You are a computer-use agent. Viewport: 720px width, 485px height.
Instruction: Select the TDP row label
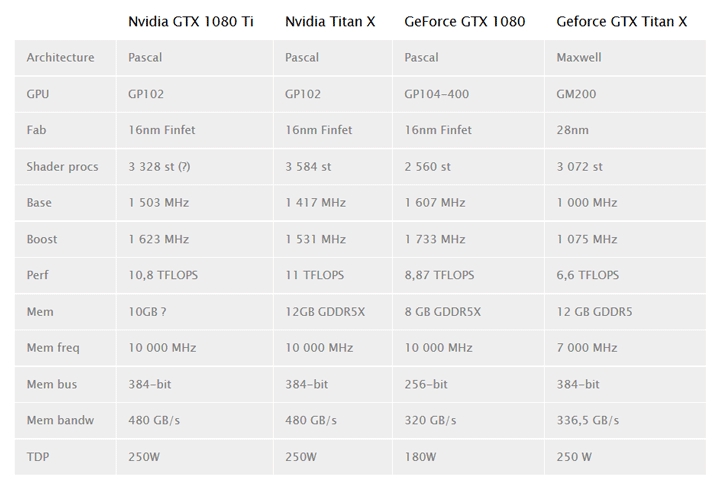click(x=38, y=456)
